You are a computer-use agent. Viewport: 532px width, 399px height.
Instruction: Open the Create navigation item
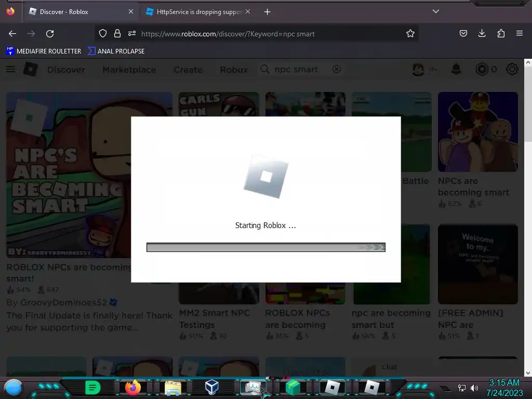tap(188, 70)
